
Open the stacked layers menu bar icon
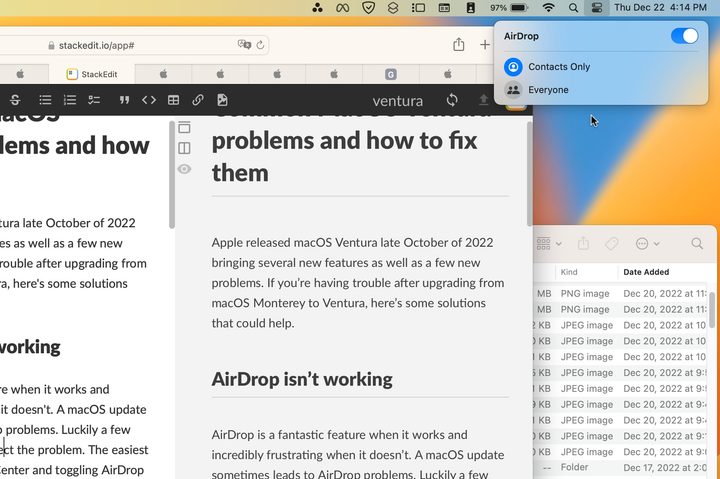[x=393, y=8]
